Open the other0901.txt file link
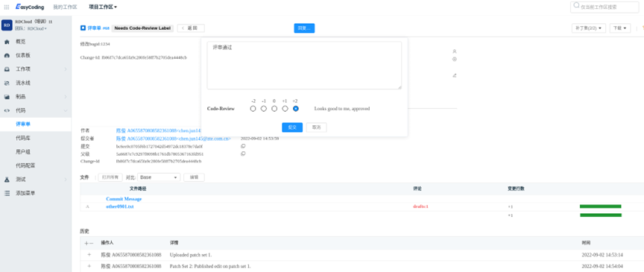644x272 pixels. 119,206
